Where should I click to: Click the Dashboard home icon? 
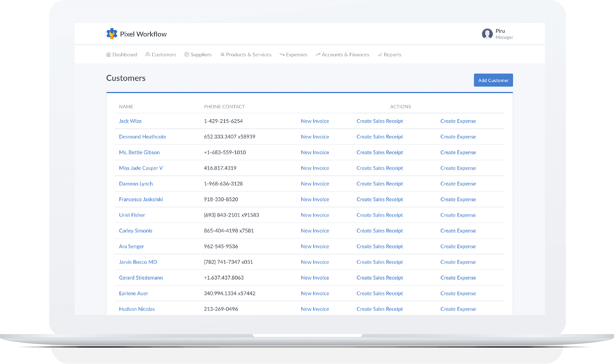pyautogui.click(x=108, y=54)
